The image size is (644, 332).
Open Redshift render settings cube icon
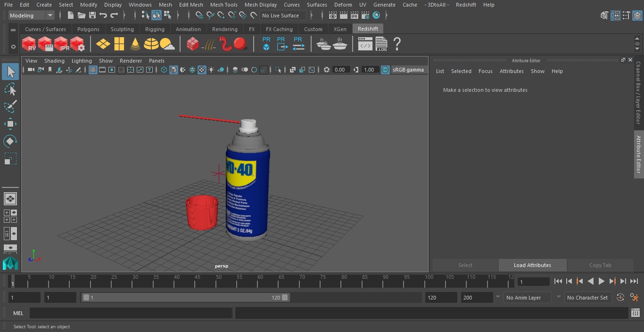[77, 44]
